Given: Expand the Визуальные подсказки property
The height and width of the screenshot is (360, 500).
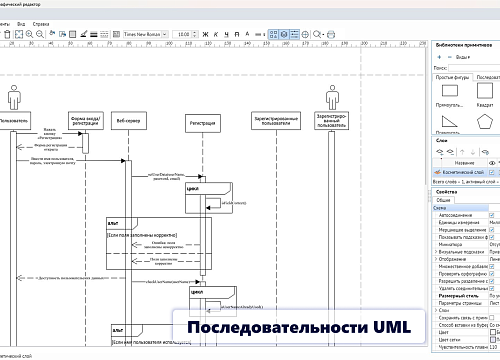Looking at the screenshot, I should point(436,252).
